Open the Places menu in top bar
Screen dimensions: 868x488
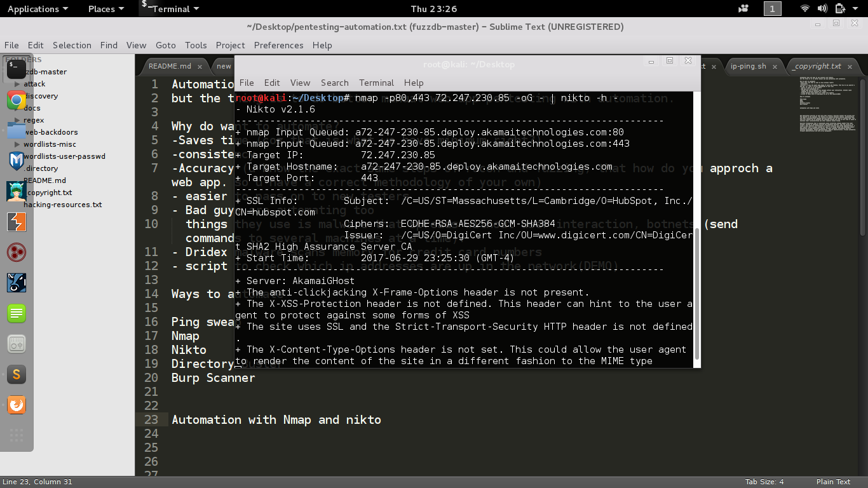click(x=106, y=9)
